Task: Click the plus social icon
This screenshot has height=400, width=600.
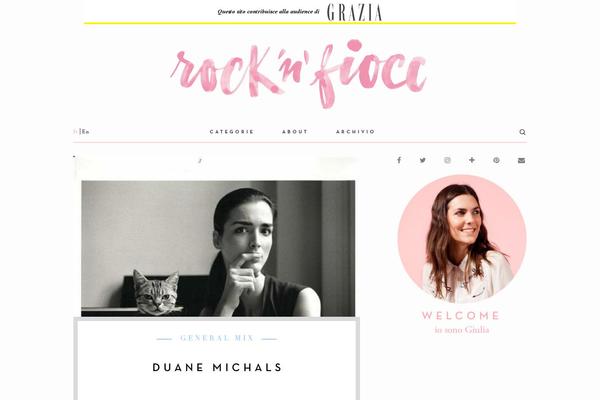Action: pyautogui.click(x=471, y=160)
